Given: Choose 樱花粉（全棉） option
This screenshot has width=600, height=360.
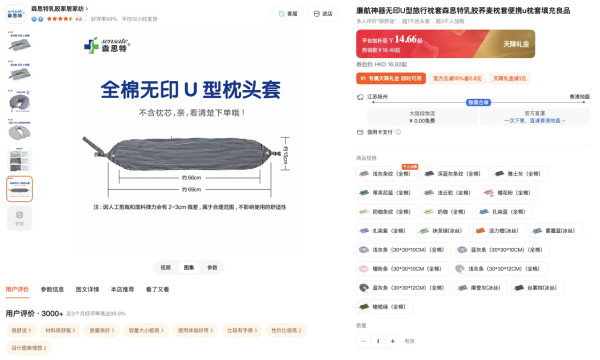Looking at the screenshot, I should tap(509, 192).
